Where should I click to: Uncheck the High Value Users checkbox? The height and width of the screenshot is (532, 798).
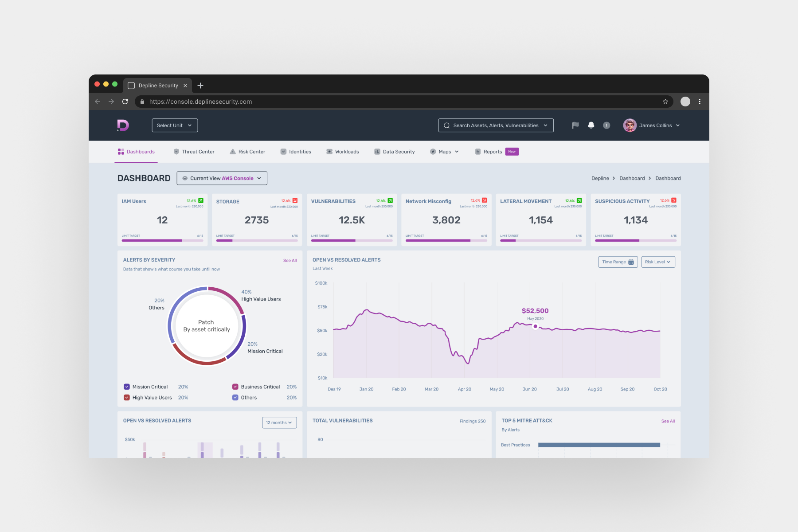coord(127,397)
